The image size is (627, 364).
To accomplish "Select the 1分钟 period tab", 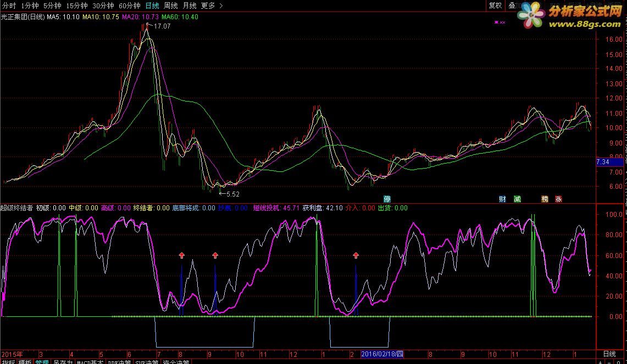I will [30, 5].
